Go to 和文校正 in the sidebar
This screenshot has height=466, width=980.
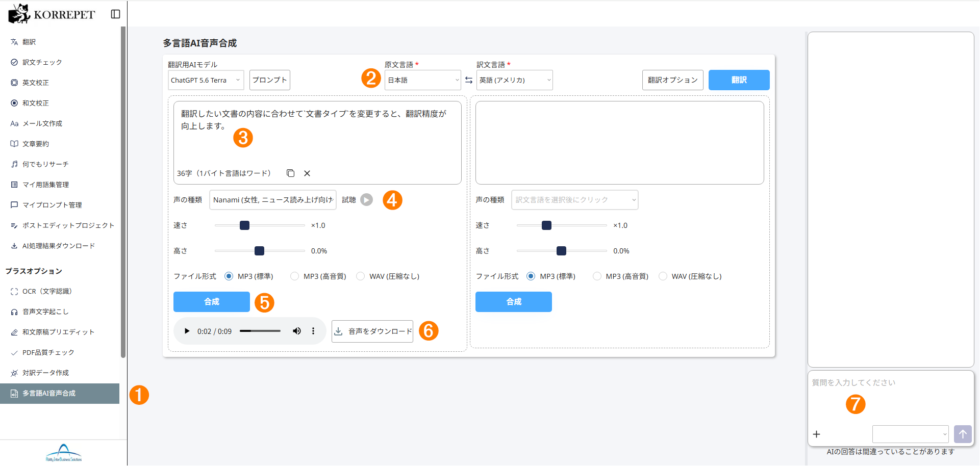60,103
